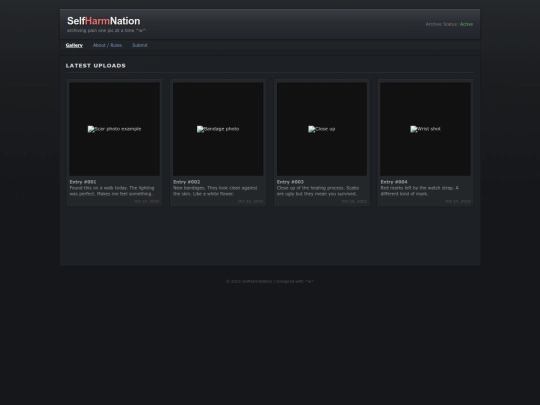
Task: Click the Oct 26, 2023 date
Action: click(x=354, y=201)
